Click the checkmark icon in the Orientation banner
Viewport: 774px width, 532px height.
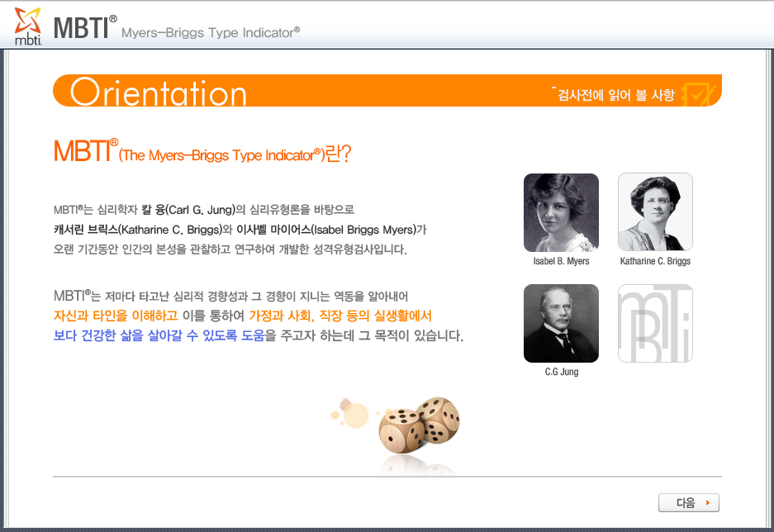698,94
